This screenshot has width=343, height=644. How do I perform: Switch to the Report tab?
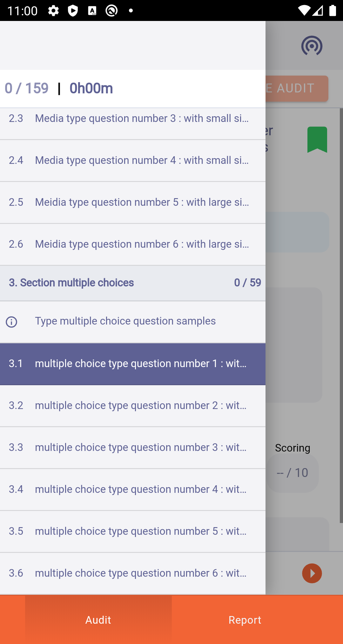tap(245, 620)
